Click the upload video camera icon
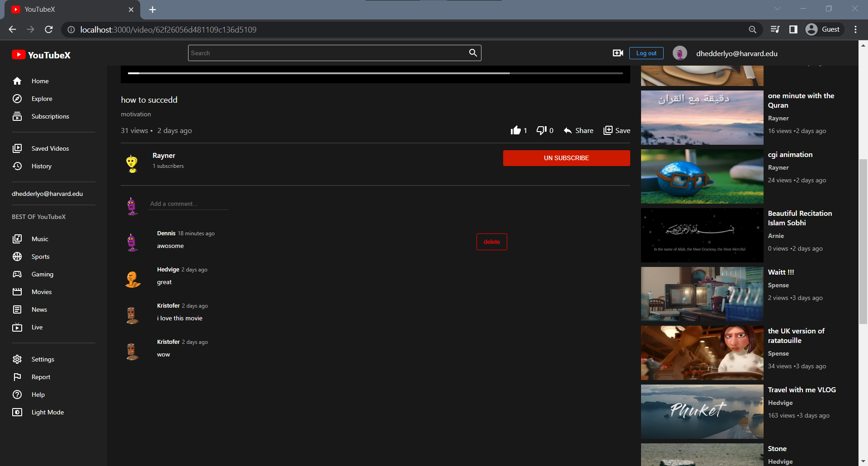 point(618,53)
